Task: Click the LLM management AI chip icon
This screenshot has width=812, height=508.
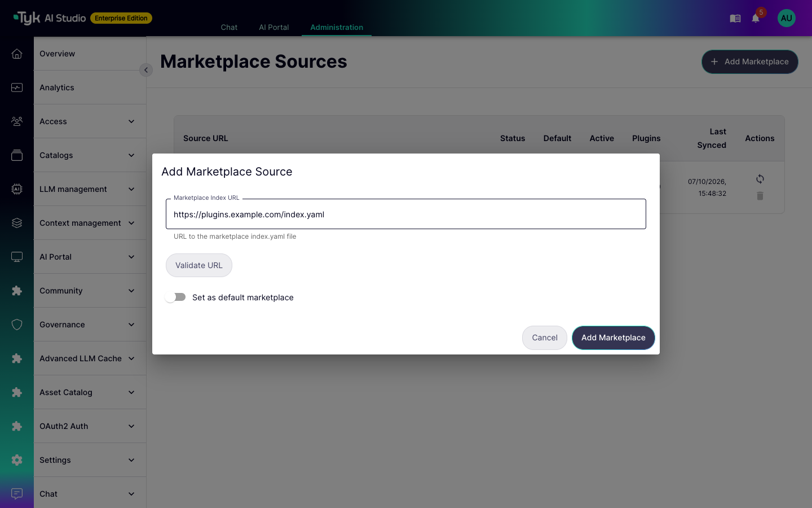Action: point(17,189)
